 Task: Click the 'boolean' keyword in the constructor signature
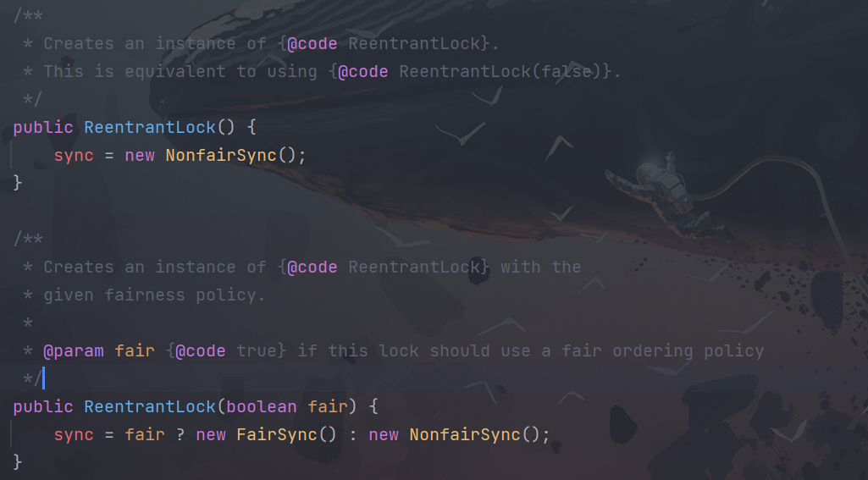coord(262,406)
